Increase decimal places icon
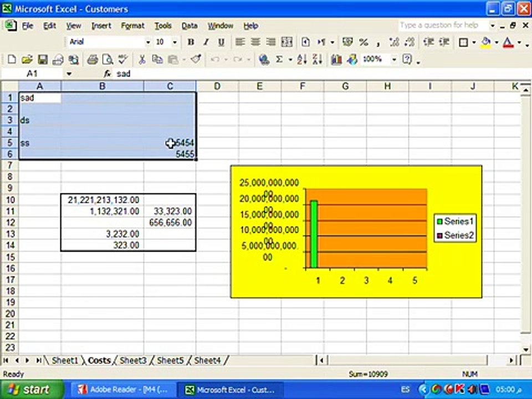The width and height of the screenshot is (532, 399). 394,42
